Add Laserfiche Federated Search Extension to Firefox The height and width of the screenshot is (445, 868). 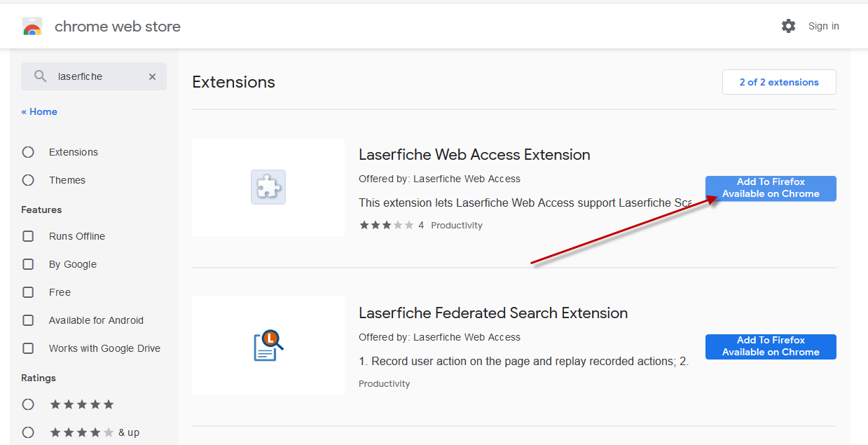coord(771,346)
